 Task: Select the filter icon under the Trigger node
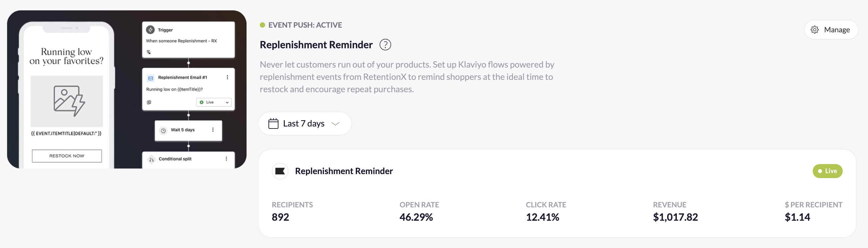149,52
